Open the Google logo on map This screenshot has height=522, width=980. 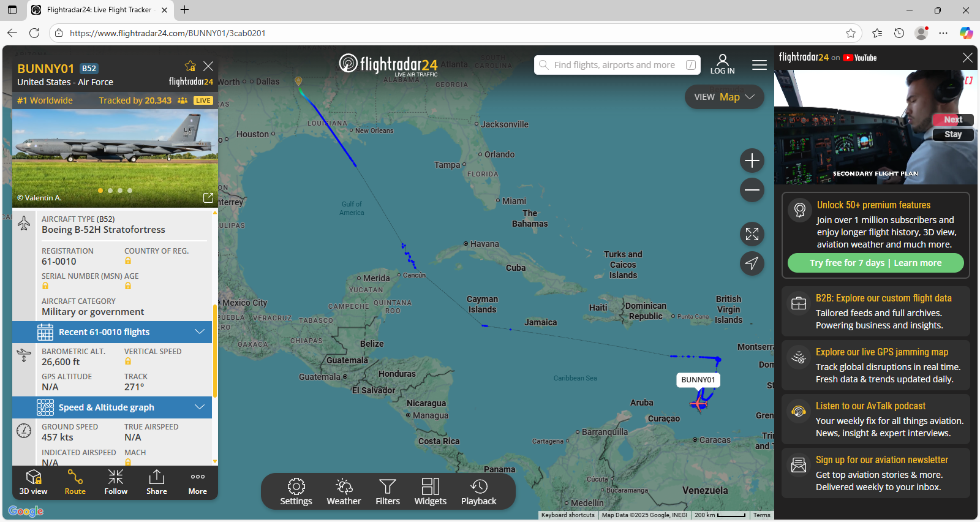pyautogui.click(x=26, y=511)
